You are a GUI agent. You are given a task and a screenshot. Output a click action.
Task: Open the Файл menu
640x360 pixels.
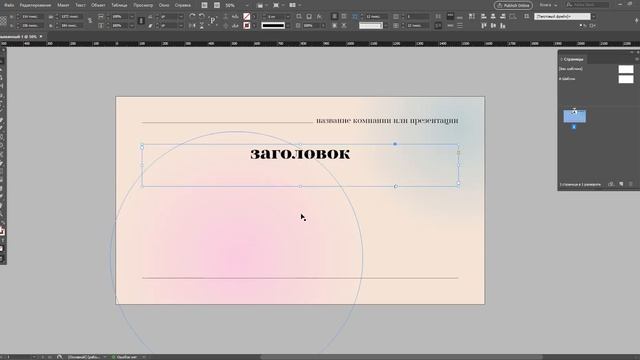(9, 5)
